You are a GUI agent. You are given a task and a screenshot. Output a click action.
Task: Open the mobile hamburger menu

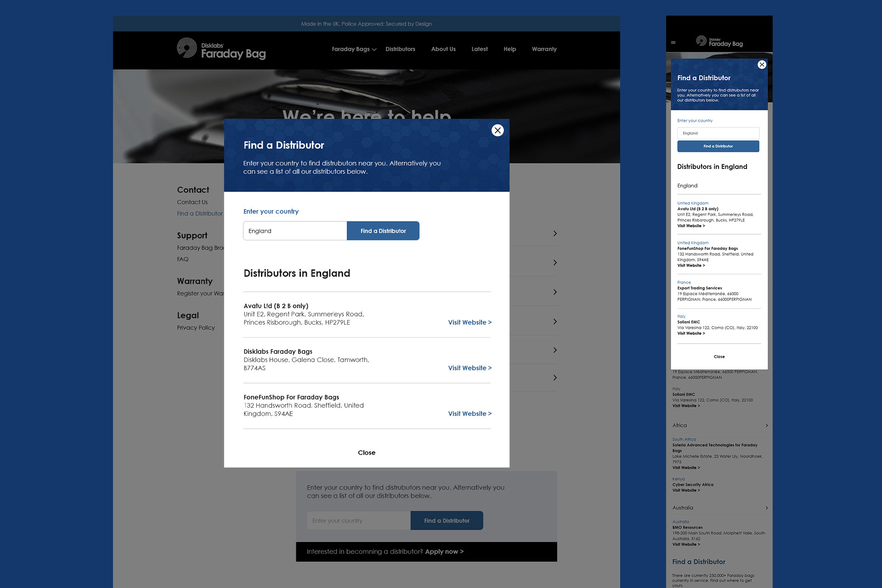click(x=673, y=43)
